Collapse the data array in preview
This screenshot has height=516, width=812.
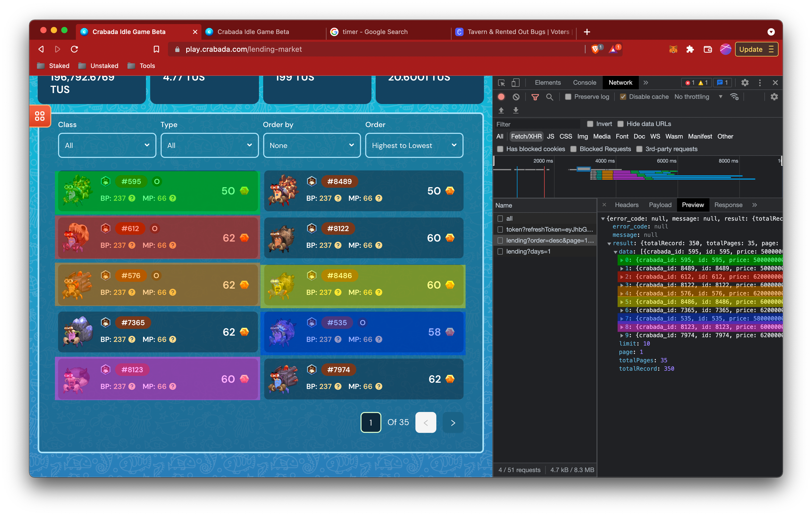[615, 252]
